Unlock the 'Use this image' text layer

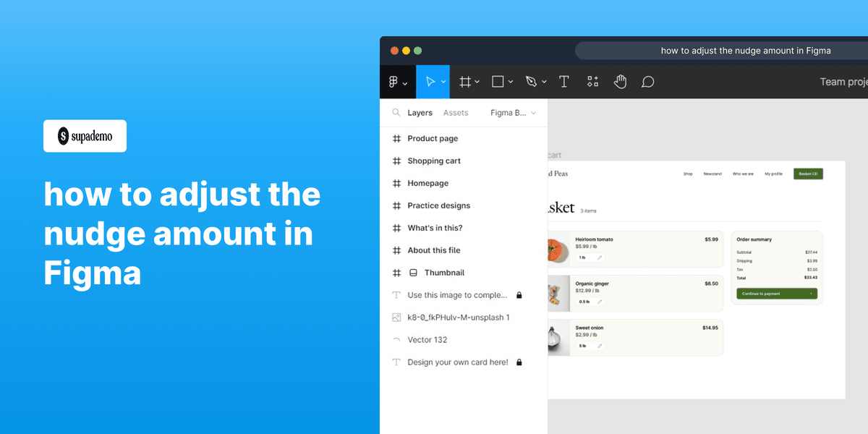click(519, 294)
